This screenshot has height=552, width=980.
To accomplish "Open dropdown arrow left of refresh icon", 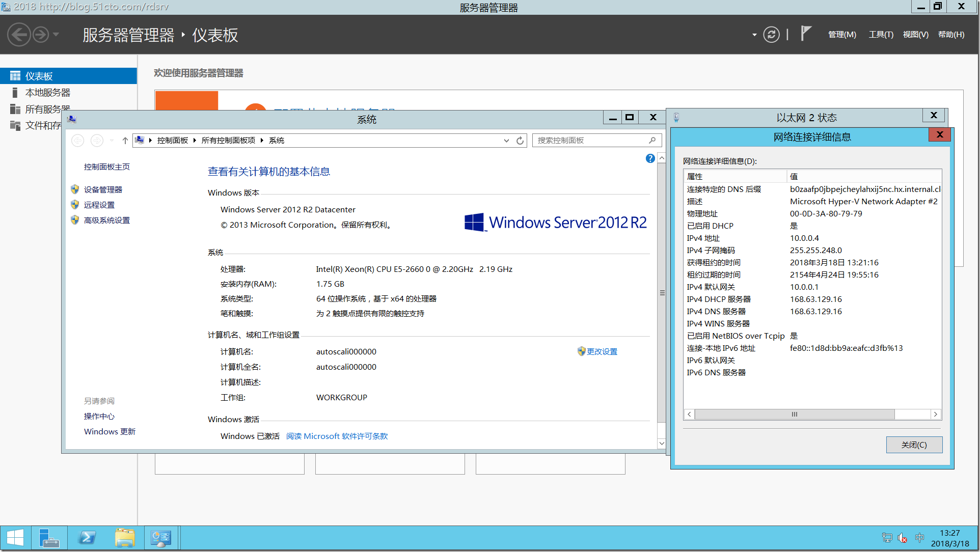I will [x=754, y=35].
